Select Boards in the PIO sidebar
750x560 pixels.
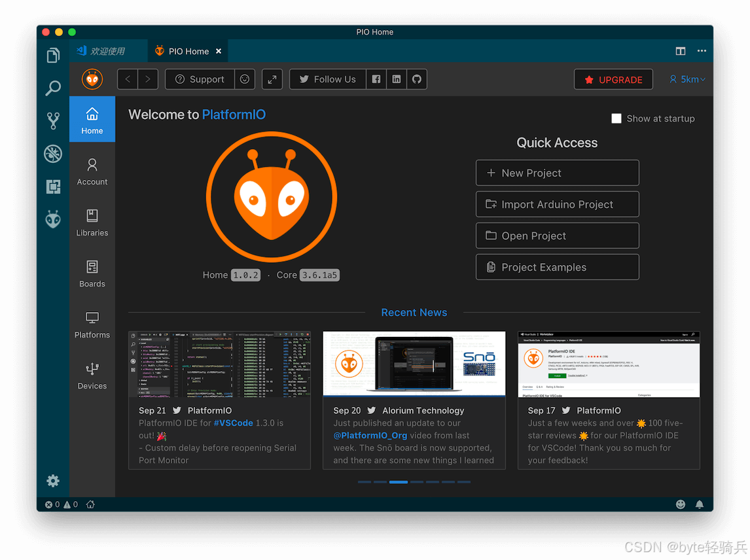pos(92,274)
